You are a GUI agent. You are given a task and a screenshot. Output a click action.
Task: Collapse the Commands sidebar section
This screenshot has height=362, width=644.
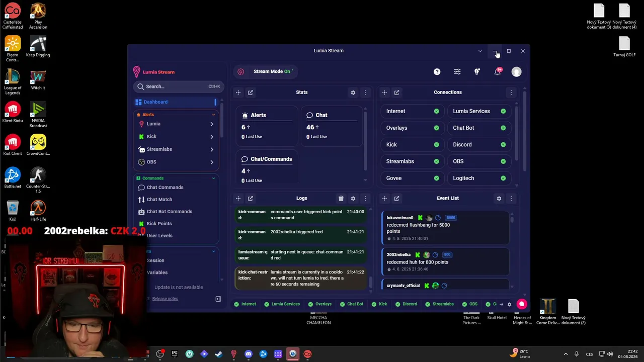click(x=213, y=178)
